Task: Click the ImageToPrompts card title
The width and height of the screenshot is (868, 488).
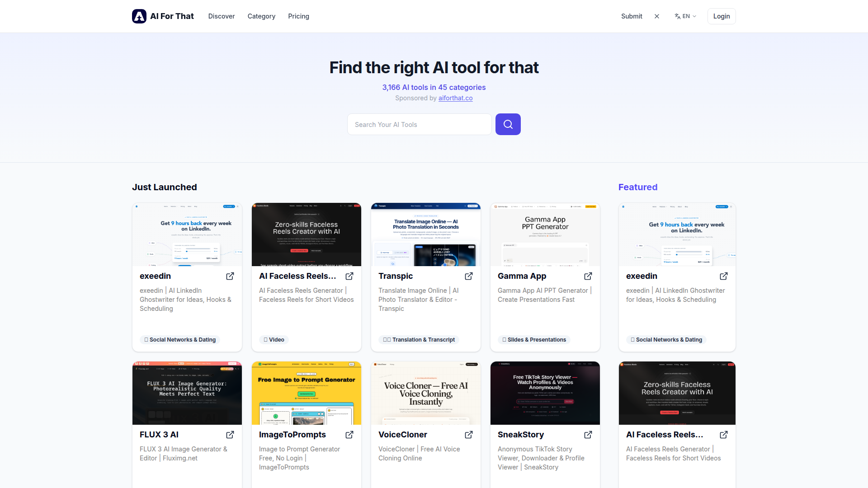Action: click(292, 435)
